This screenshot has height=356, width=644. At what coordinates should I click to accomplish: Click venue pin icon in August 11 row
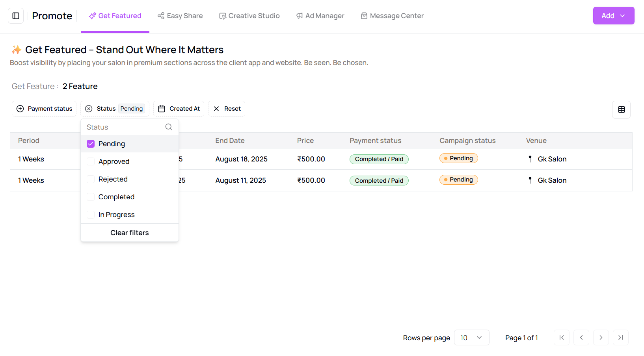click(x=530, y=180)
